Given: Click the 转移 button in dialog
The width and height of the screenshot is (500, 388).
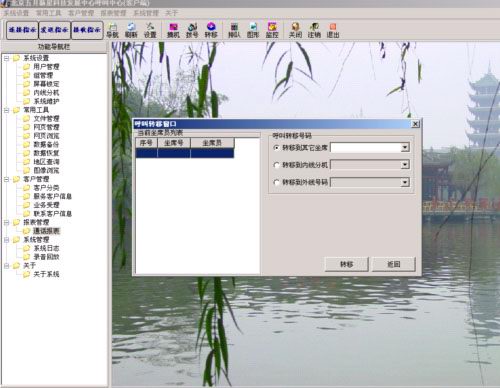Looking at the screenshot, I should tap(347, 264).
